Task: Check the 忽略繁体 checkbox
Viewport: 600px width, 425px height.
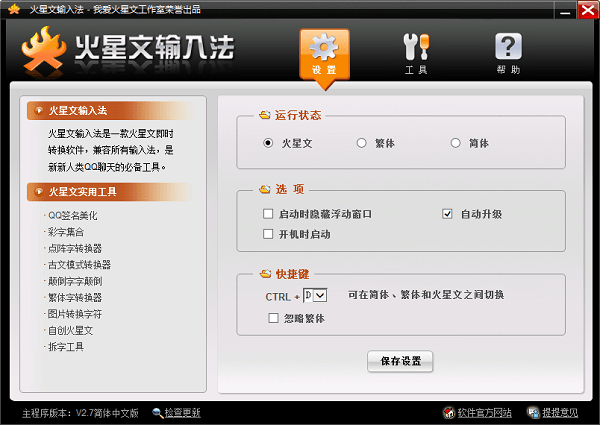Action: pos(273,318)
